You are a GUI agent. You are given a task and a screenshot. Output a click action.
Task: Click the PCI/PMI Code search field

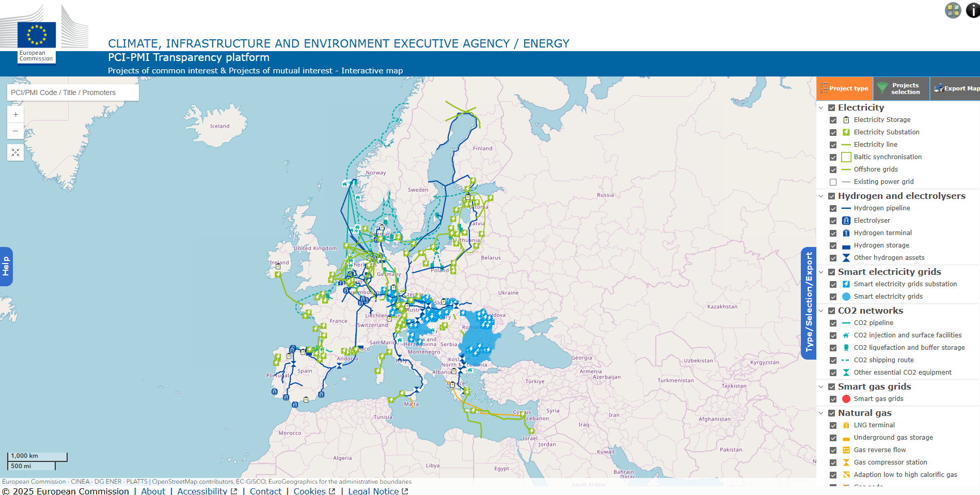[x=73, y=92]
